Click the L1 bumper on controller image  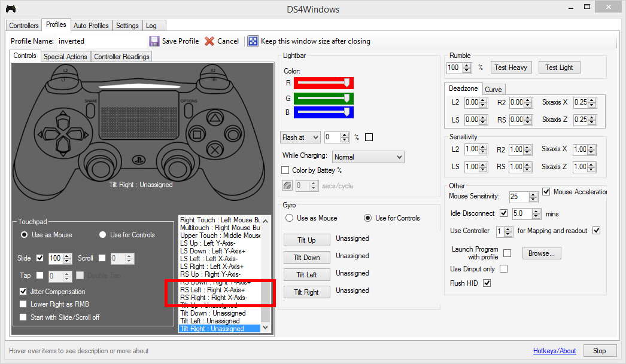[63, 79]
